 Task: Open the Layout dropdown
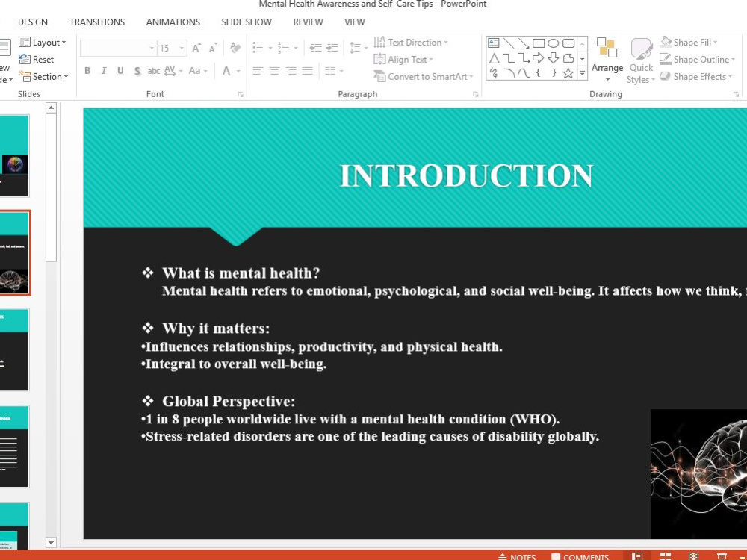tap(43, 43)
